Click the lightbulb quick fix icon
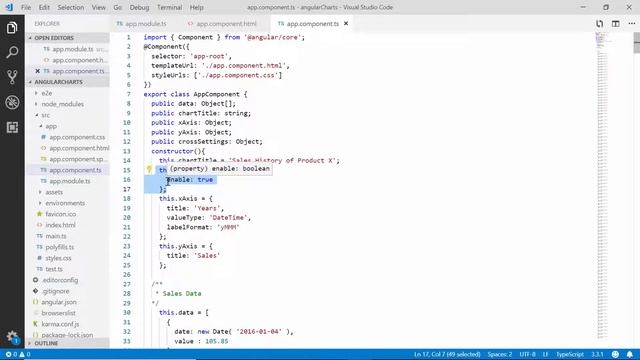Screen dimensions: 640x360 149,169
